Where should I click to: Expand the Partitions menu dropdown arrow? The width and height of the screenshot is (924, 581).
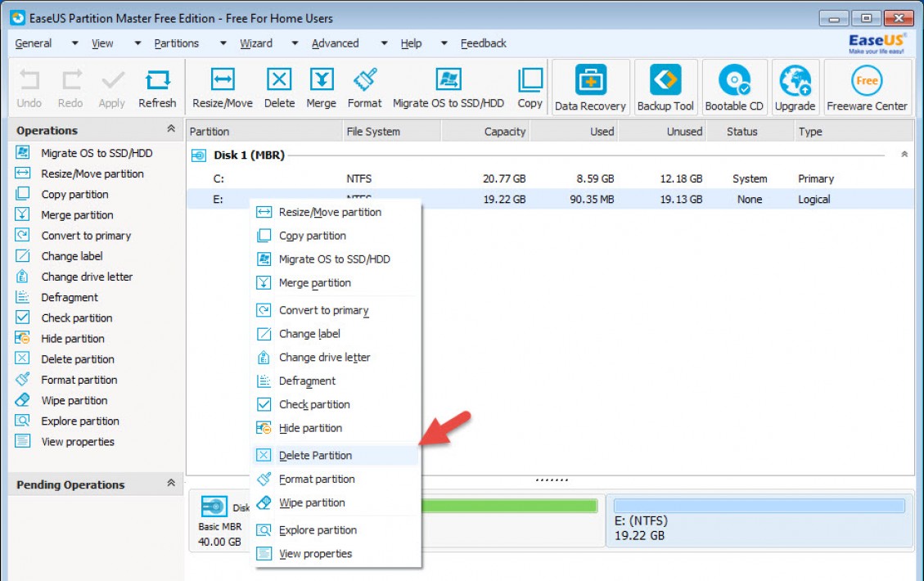point(223,43)
